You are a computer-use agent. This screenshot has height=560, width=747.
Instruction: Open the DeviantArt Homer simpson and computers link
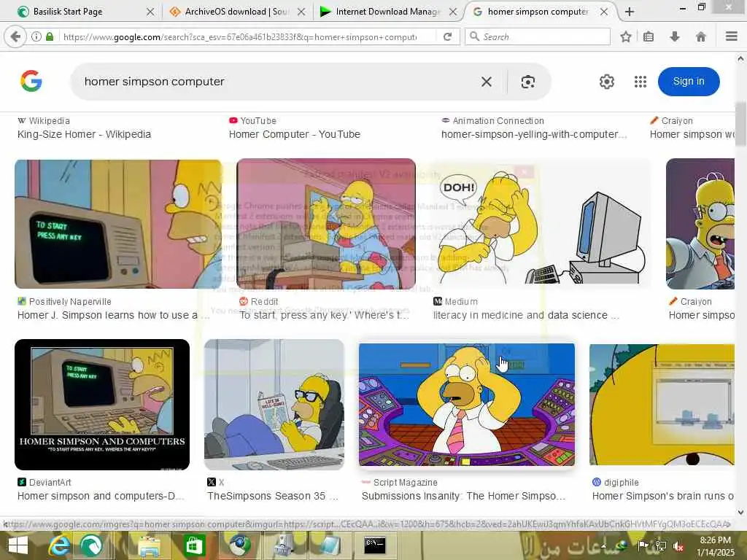pyautogui.click(x=101, y=496)
